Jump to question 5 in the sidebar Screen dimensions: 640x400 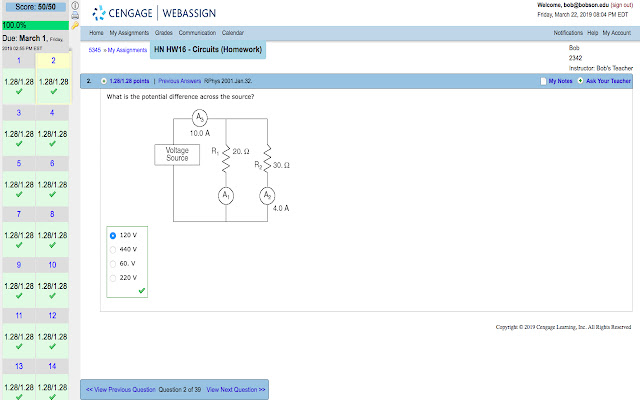click(x=19, y=163)
